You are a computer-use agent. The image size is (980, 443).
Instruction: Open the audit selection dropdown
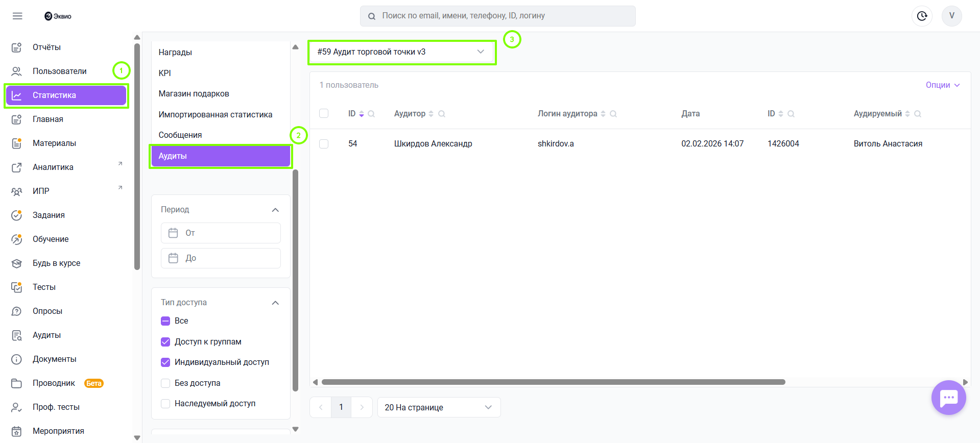[x=401, y=52]
